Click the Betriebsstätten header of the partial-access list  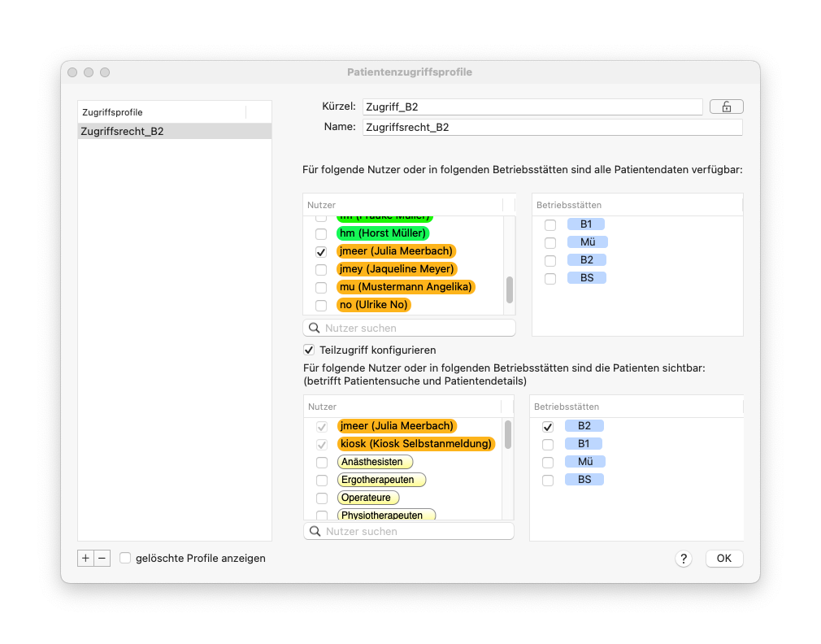[x=636, y=407]
